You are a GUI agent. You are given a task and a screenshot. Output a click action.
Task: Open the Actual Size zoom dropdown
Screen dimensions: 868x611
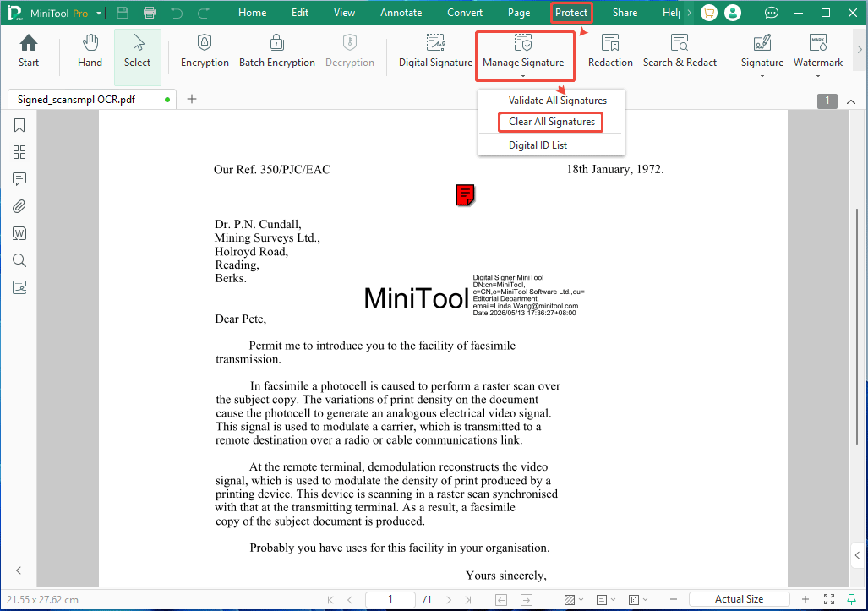pos(739,599)
